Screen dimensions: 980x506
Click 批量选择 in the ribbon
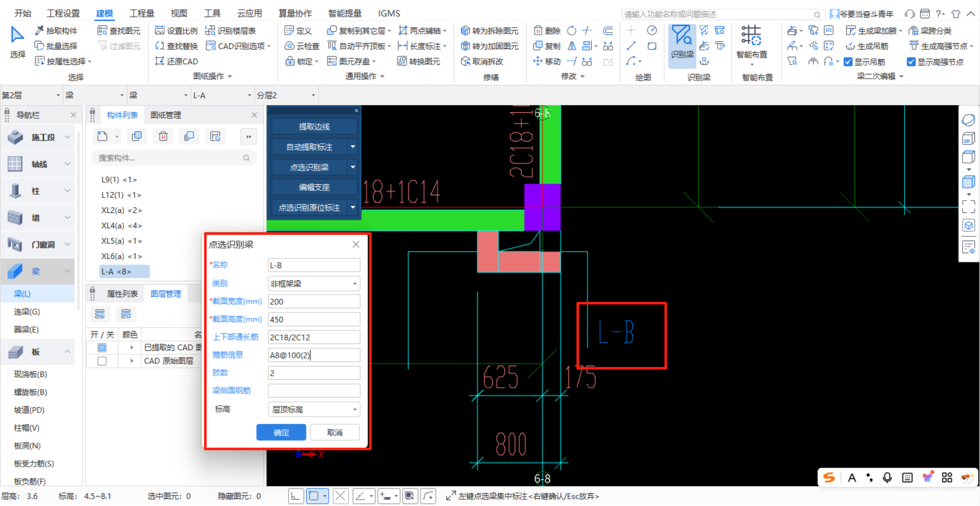pyautogui.click(x=56, y=46)
